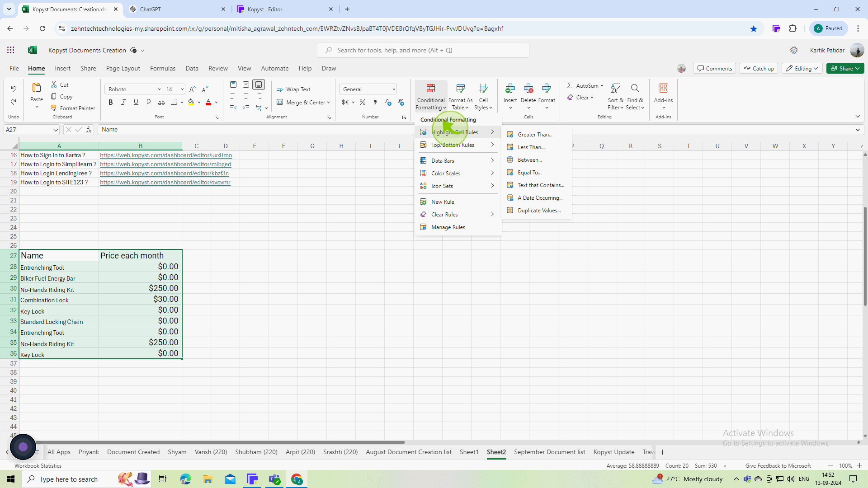
Task: Open the Fill Color bucket swatch
Action: (x=191, y=102)
